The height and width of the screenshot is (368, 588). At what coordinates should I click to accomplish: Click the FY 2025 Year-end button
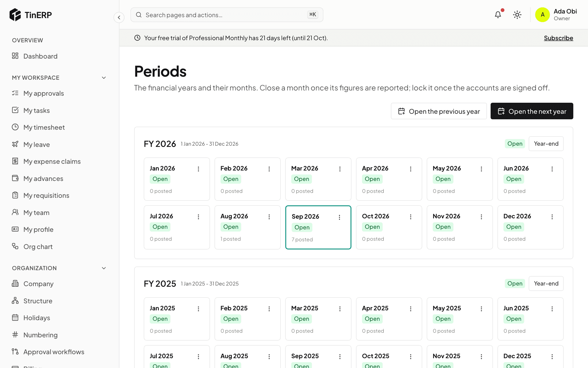coord(546,283)
